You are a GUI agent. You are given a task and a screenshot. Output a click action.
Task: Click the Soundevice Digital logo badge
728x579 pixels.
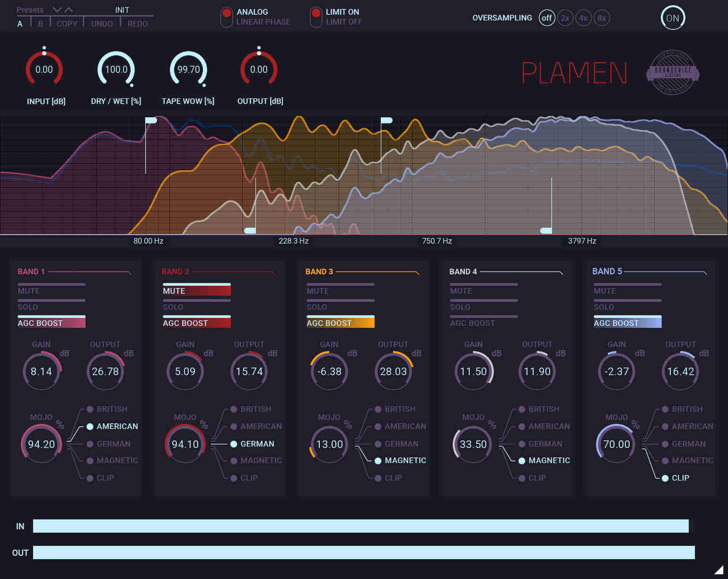672,72
